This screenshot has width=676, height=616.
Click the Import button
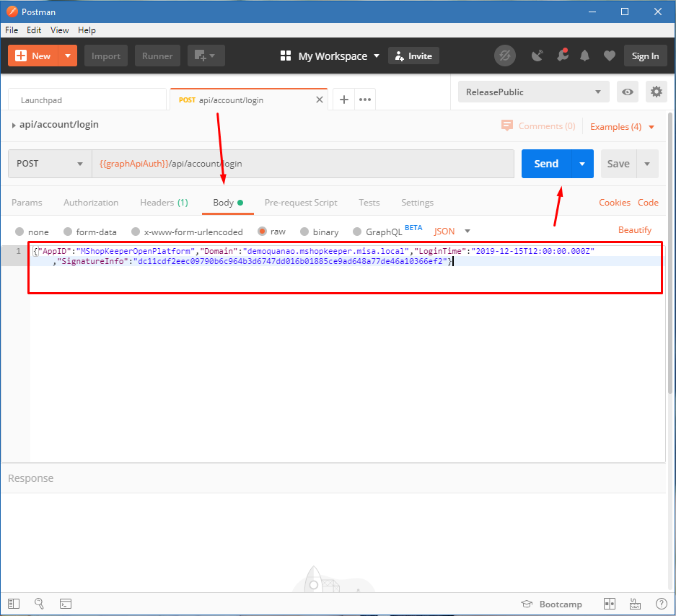point(106,56)
